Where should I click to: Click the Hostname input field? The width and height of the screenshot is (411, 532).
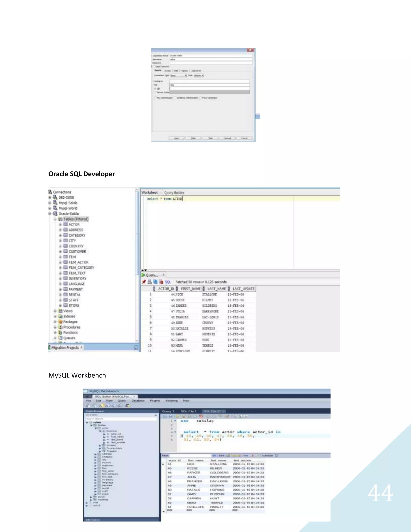[x=209, y=81]
